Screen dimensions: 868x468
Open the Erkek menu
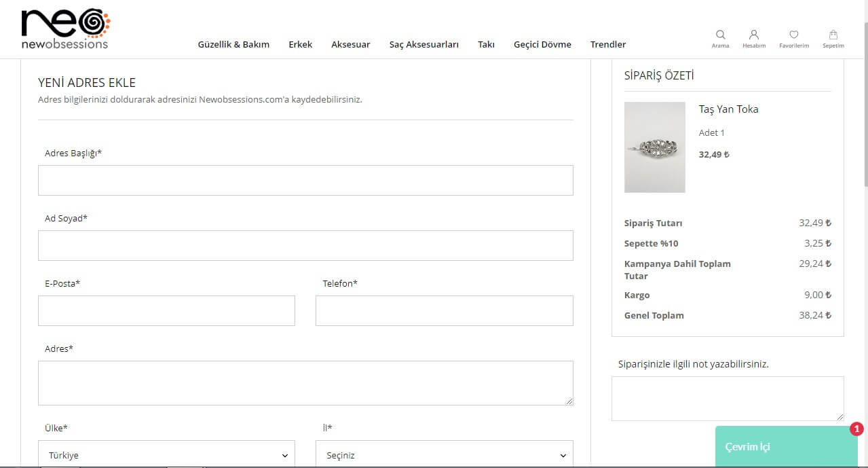click(300, 45)
